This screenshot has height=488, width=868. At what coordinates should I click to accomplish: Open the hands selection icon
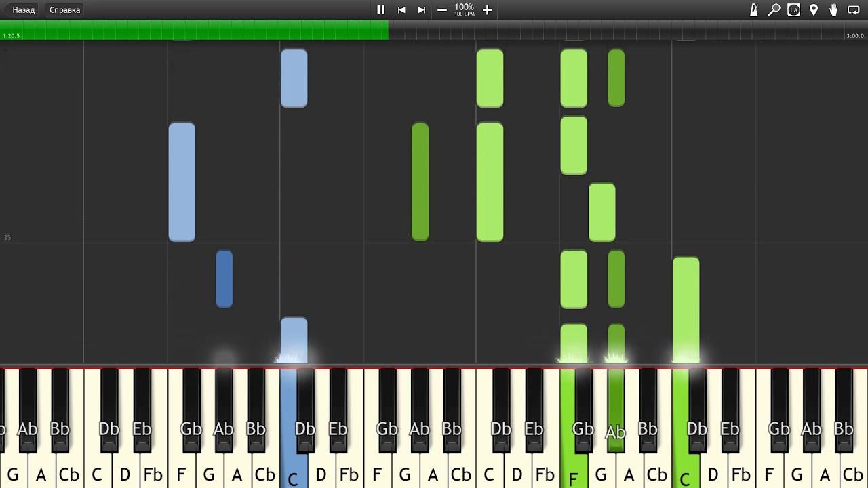pos(833,9)
